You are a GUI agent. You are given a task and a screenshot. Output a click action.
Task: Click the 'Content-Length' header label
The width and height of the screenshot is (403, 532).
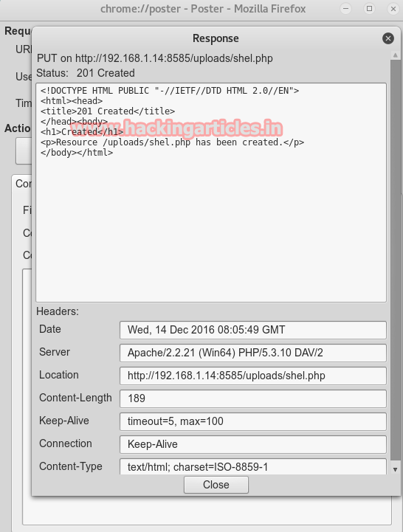tap(75, 398)
